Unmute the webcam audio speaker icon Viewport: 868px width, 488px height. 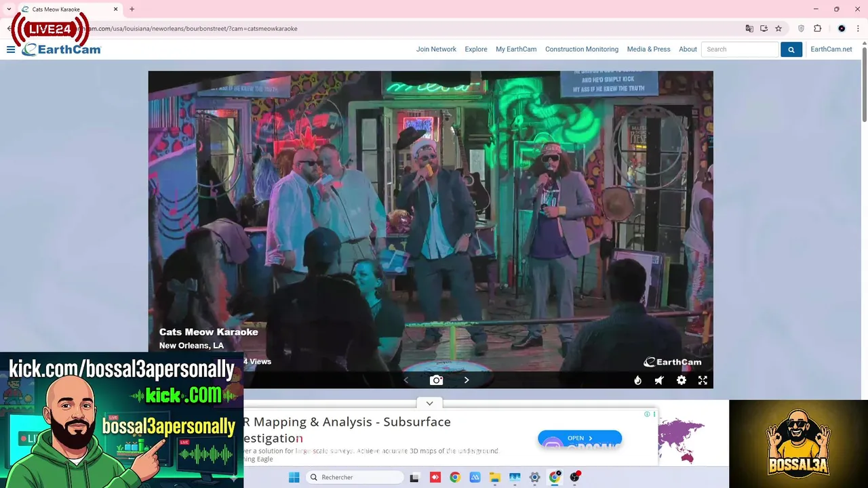pos(659,380)
